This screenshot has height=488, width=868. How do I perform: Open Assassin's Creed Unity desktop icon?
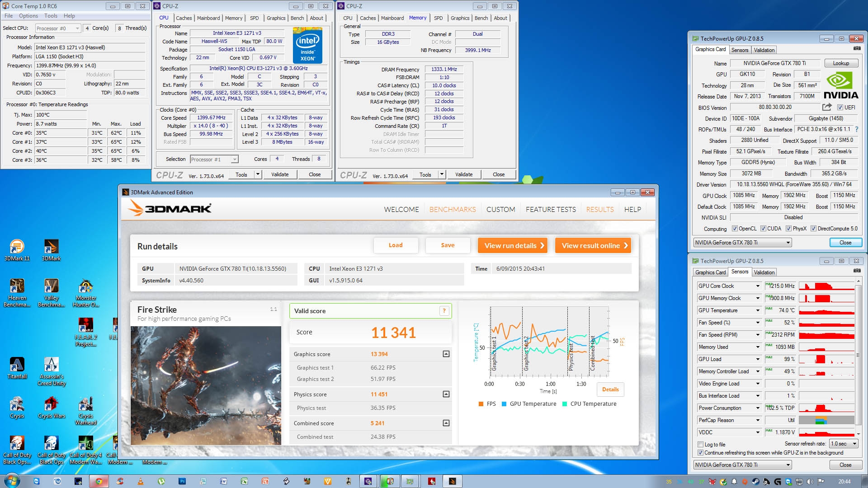tap(51, 371)
